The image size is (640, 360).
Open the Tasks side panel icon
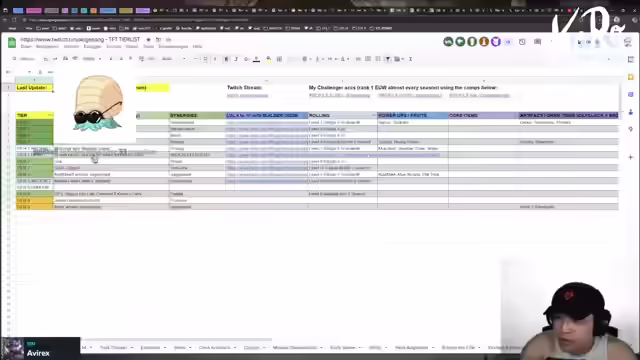point(631,94)
